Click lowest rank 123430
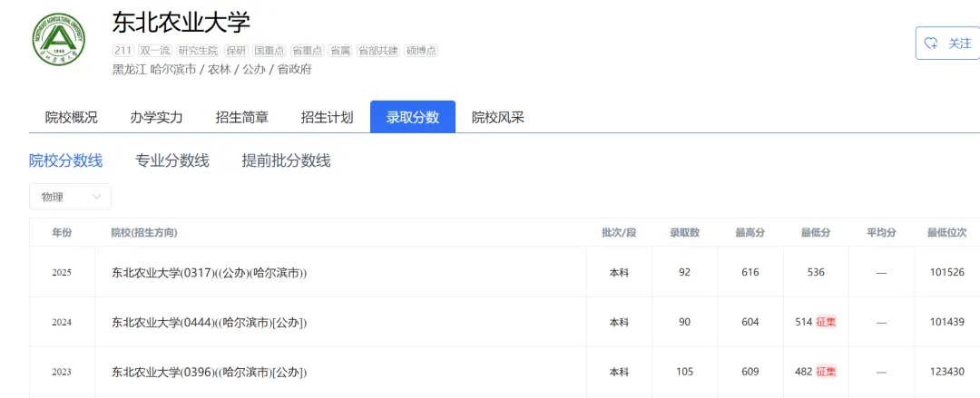This screenshot has width=980, height=398. [946, 372]
